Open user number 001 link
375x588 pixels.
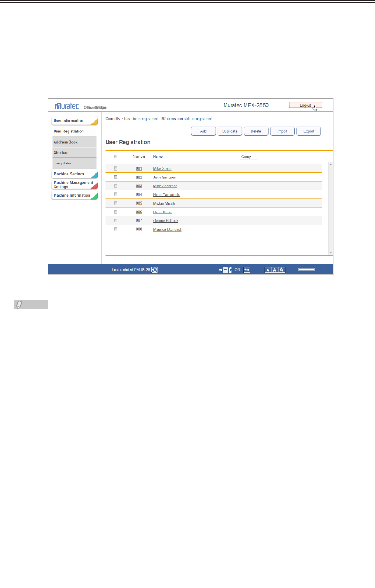(x=139, y=168)
